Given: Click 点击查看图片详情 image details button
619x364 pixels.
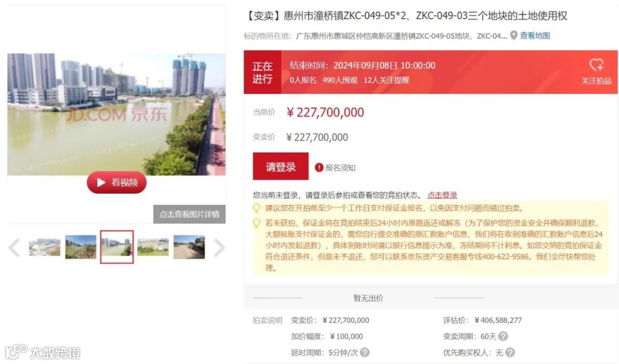Looking at the screenshot, I should [x=190, y=214].
